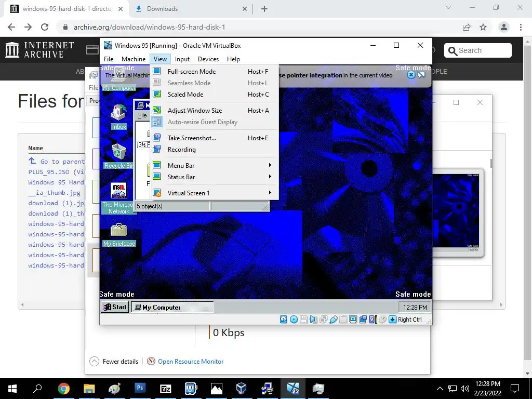The image size is (532, 399).
Task: Select The Microsoft Network desktop icon
Action: tap(118, 198)
